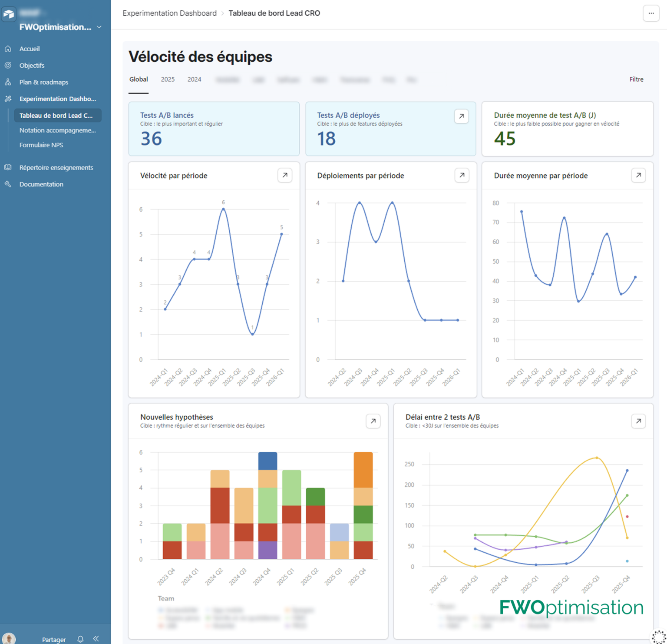Expand the Tests A/B déployés card arrow
The image size is (667, 644).
point(461,116)
